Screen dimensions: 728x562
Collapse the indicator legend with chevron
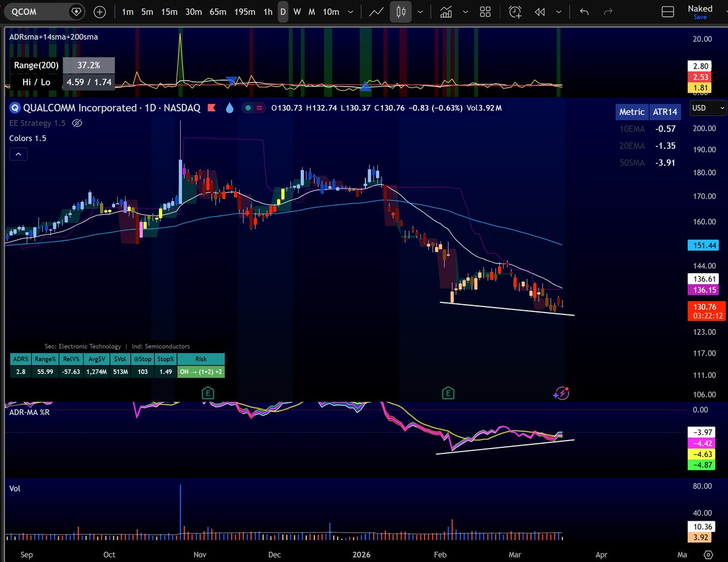tap(18, 154)
